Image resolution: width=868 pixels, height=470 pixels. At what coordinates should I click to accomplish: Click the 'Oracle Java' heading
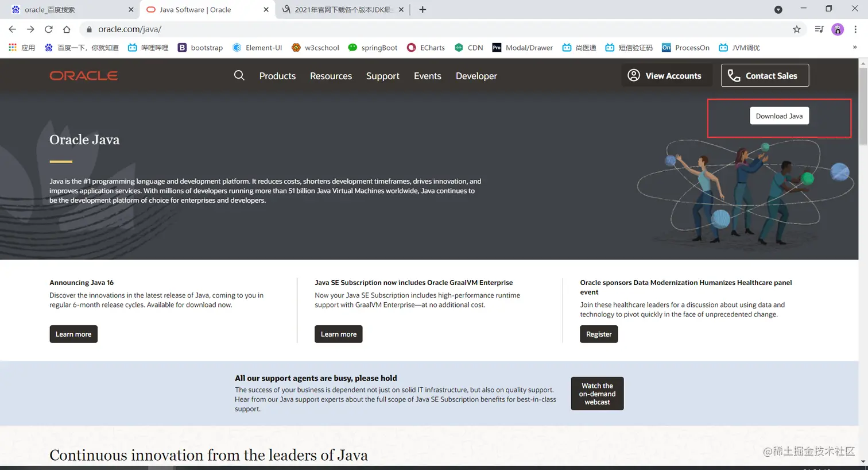[x=84, y=140]
